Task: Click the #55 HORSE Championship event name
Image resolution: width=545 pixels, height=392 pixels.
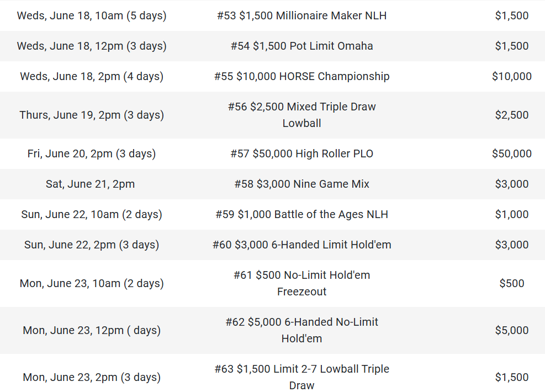Action: [301, 76]
